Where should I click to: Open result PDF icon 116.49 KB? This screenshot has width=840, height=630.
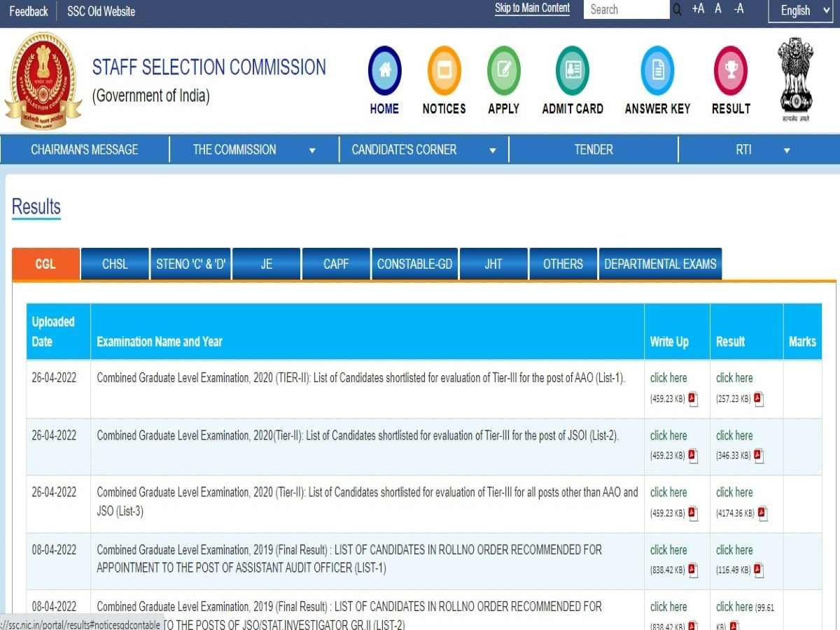(759, 570)
